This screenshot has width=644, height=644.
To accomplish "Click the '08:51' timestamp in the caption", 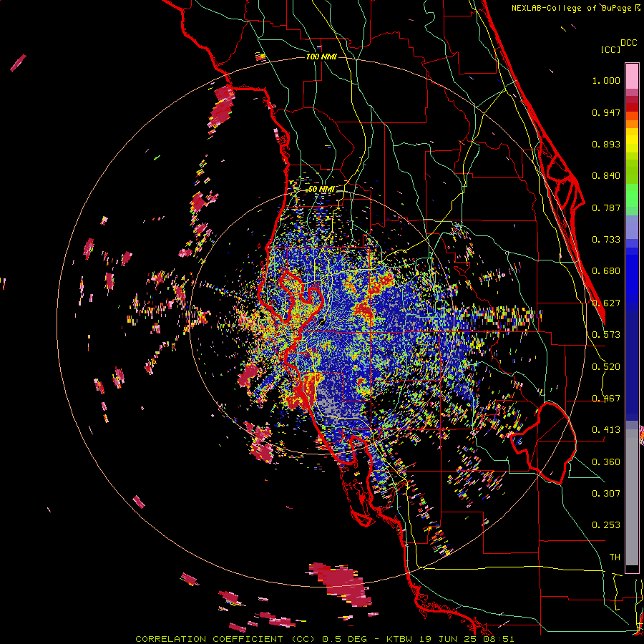I will (x=497, y=639).
